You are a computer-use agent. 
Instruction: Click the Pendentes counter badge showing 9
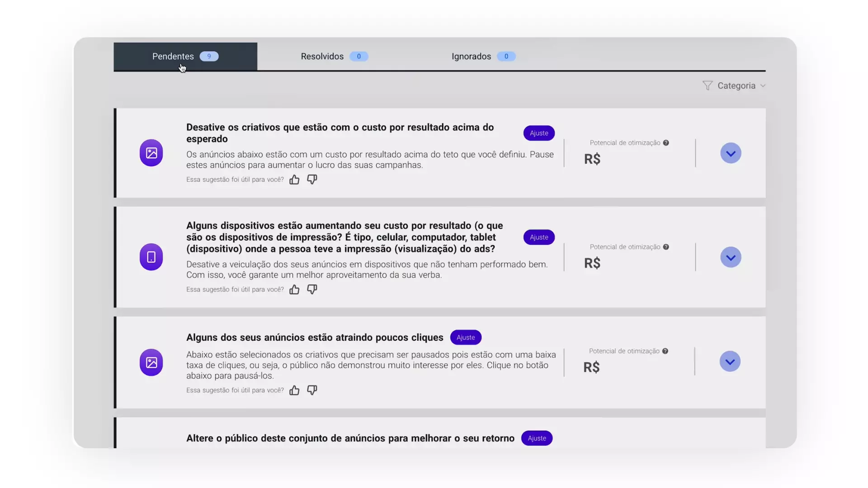(209, 56)
